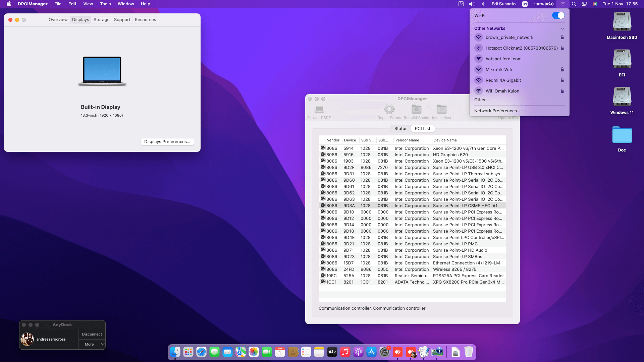The image size is (644, 362).
Task: Open Network Preferences from Wi-Fi menu
Action: tap(497, 111)
